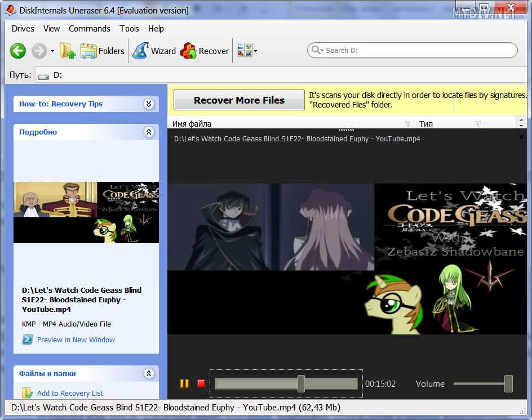Click in the Search D: field
This screenshot has height=420, width=532.
tap(417, 50)
